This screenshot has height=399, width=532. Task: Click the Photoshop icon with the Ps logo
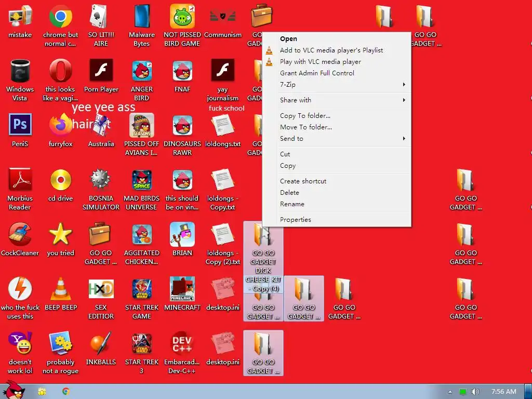point(20,130)
